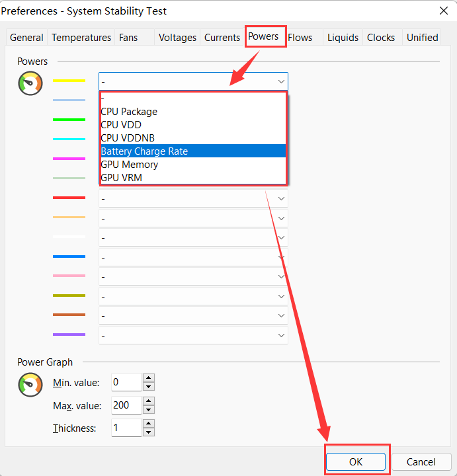Click the yellow line color swatch
Screen dimensions: 457x476
click(x=69, y=81)
